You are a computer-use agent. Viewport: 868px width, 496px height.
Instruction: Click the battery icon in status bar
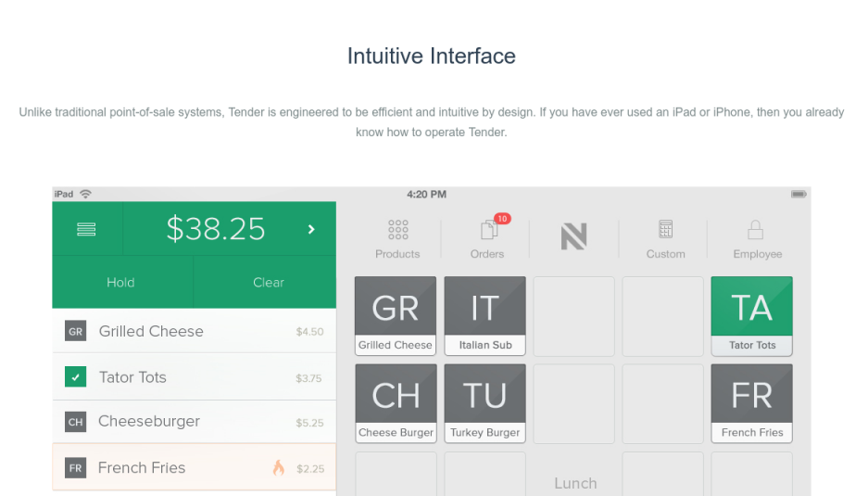point(799,194)
